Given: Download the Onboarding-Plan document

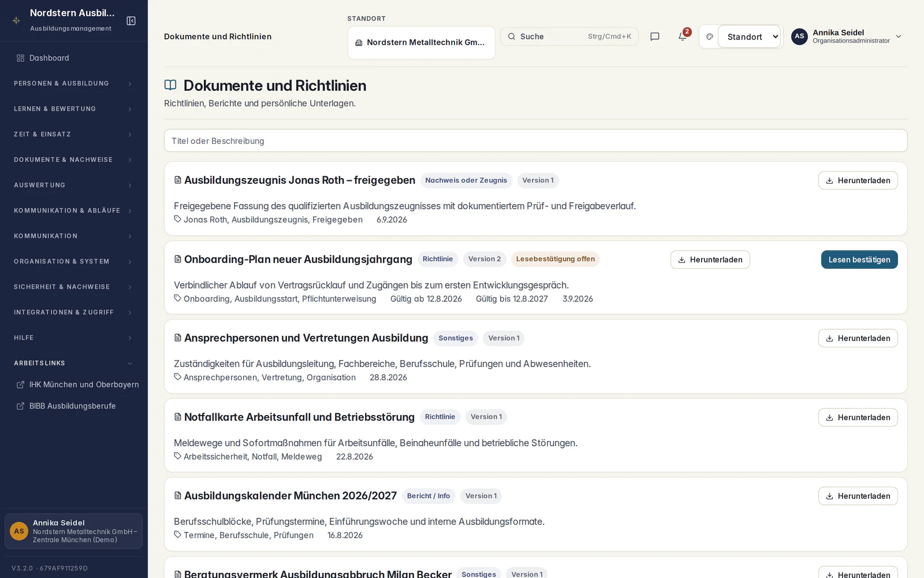Looking at the screenshot, I should click(x=710, y=260).
